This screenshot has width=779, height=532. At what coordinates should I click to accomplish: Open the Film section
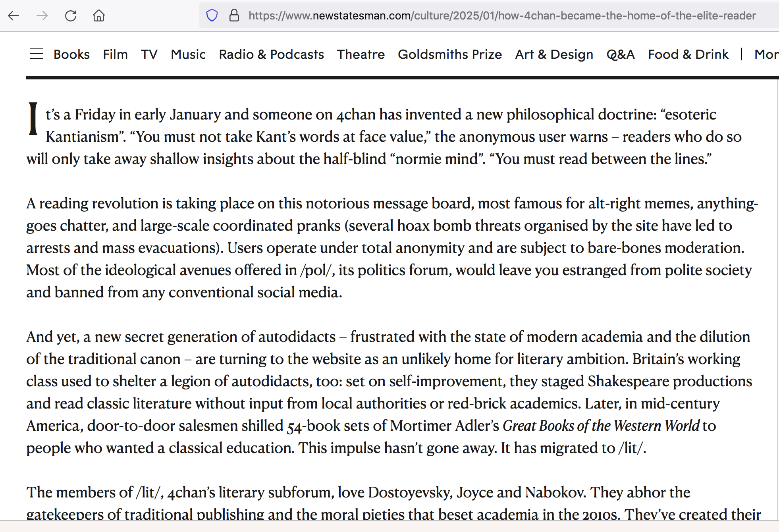[x=115, y=54]
